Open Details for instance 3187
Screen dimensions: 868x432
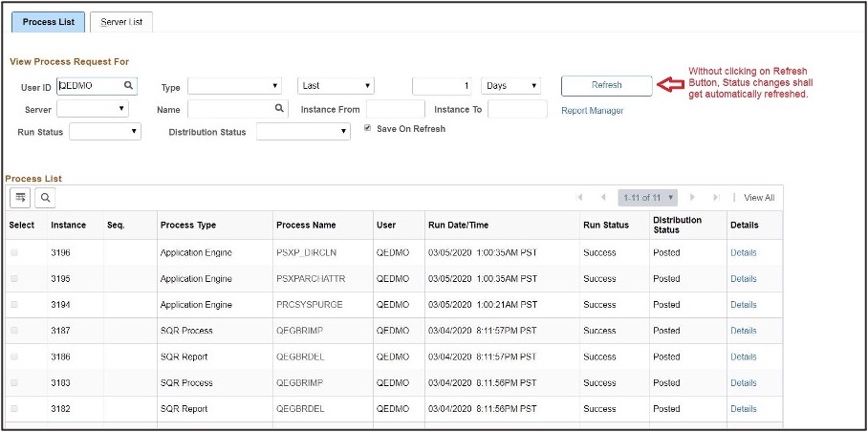(744, 331)
